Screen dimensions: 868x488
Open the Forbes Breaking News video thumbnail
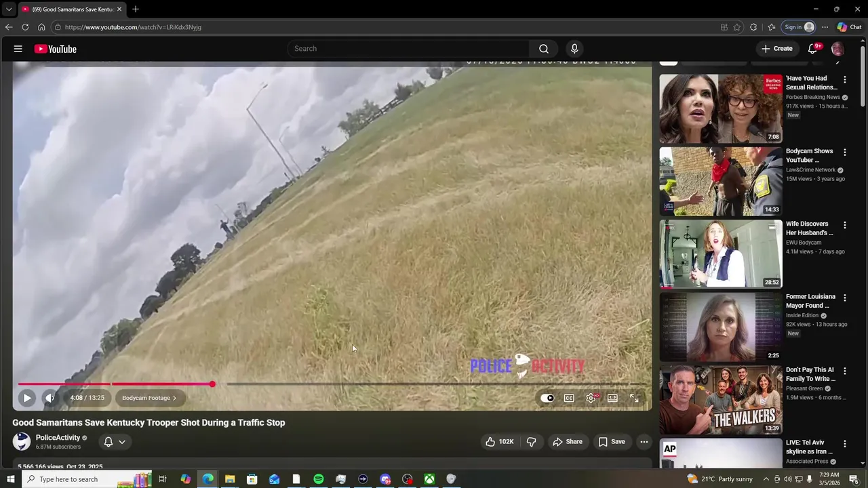tap(720, 108)
